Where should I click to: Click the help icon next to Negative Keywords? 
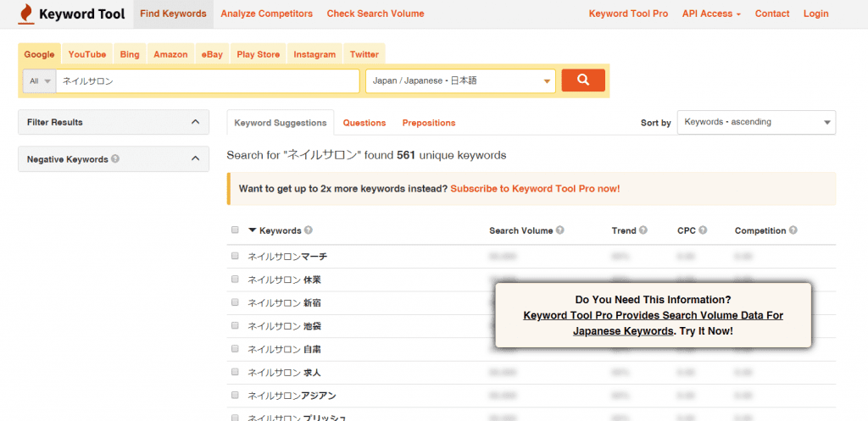tap(115, 158)
